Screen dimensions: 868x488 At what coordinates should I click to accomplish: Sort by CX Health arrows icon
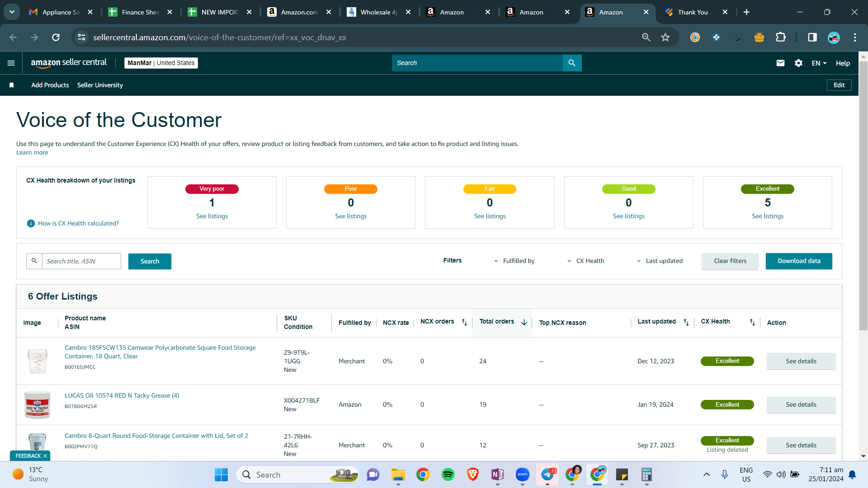752,322
